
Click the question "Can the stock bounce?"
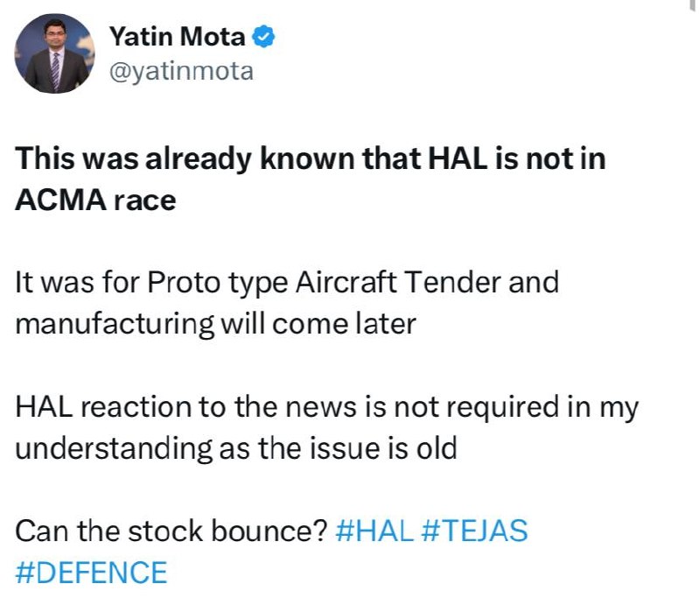coord(171,531)
